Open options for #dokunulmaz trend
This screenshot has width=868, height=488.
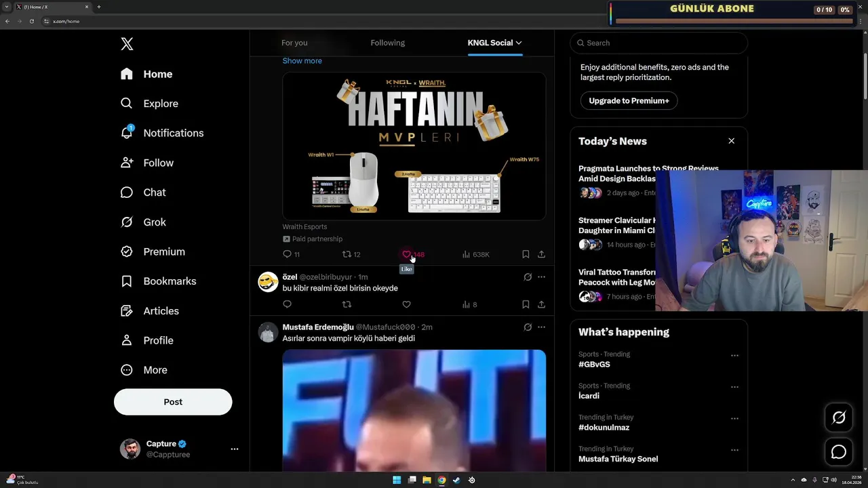coord(734,418)
